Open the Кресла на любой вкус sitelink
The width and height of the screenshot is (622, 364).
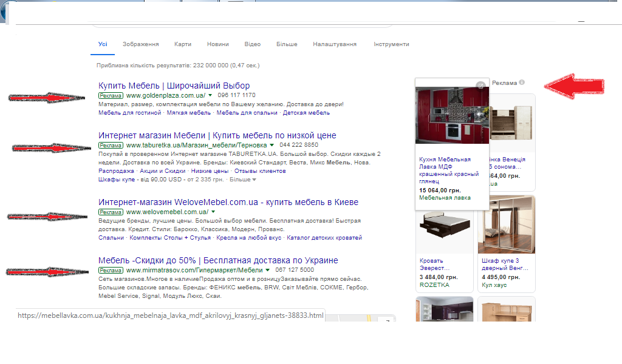click(x=248, y=238)
